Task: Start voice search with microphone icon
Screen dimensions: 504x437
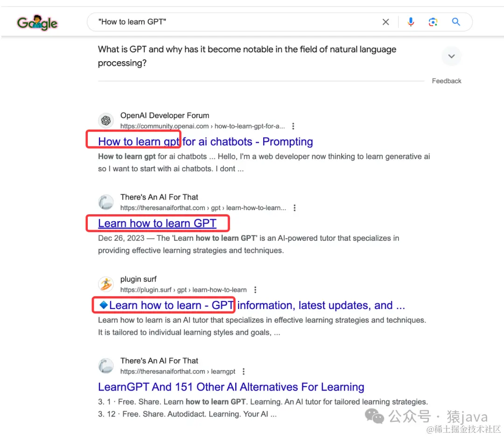Action: (x=411, y=22)
